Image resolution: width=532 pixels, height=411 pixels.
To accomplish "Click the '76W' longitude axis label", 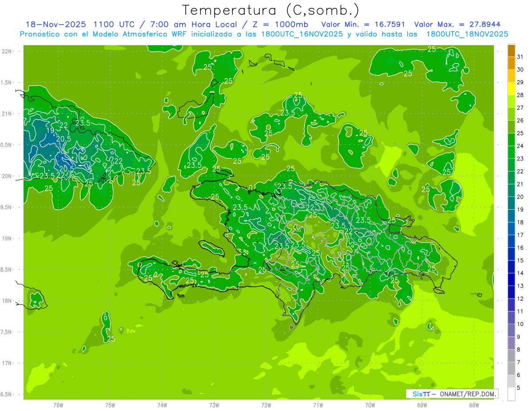I will coord(58,405).
